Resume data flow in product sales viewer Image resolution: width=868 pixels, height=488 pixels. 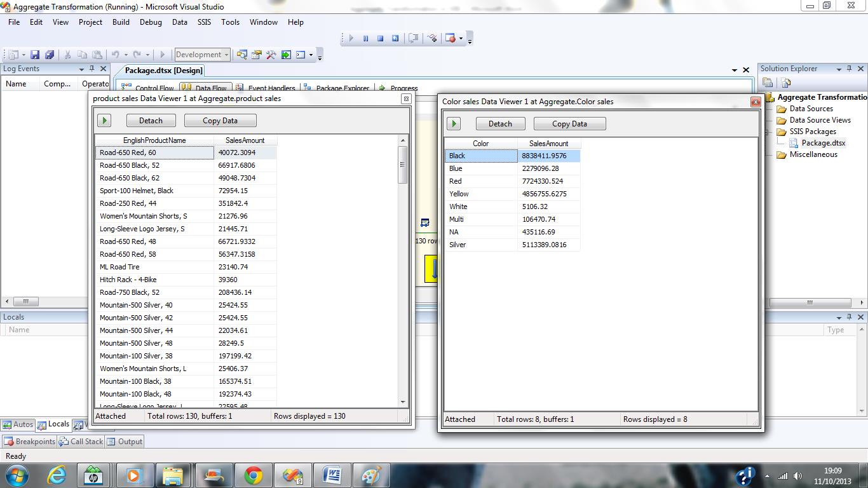[104, 120]
